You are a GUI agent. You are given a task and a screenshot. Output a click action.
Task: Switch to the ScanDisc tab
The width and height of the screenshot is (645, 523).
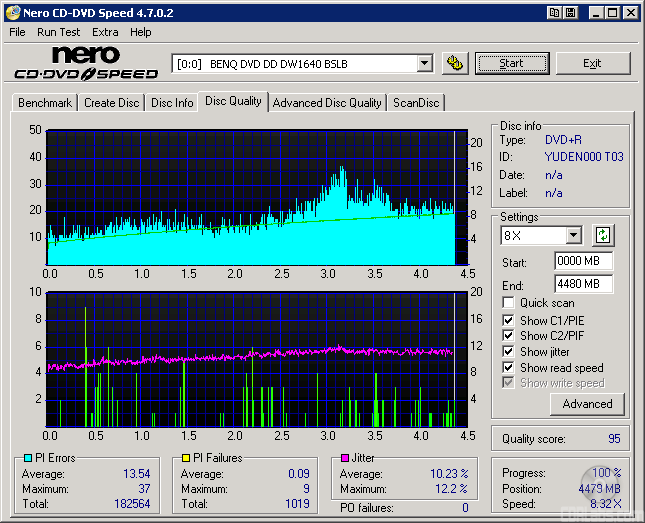point(416,103)
